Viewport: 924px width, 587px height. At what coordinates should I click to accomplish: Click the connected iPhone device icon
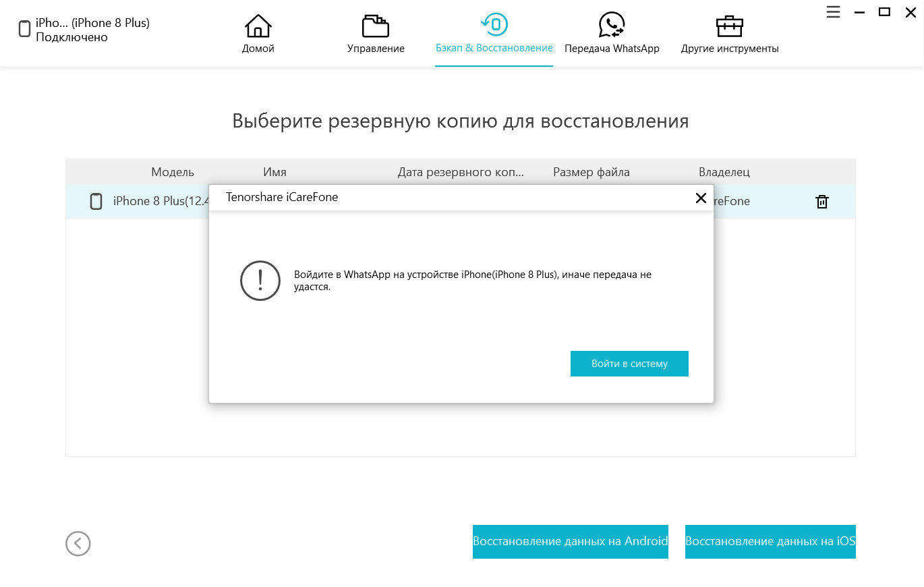24,29
